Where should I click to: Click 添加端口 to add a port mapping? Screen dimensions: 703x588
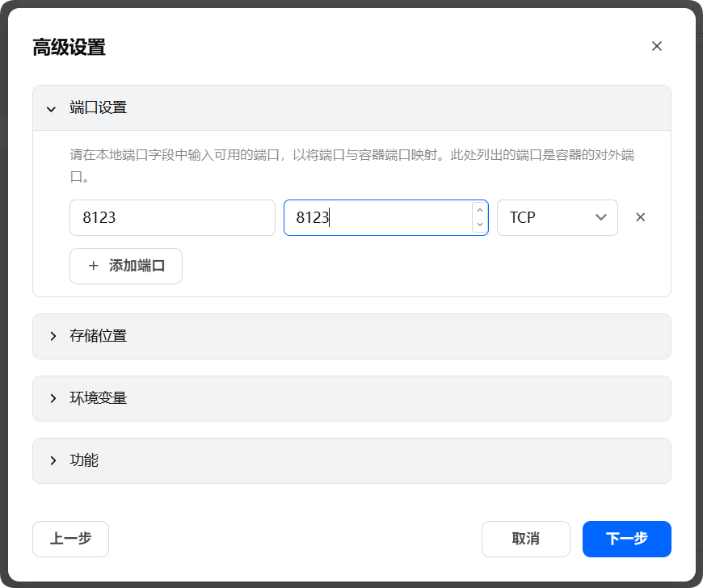coord(125,266)
